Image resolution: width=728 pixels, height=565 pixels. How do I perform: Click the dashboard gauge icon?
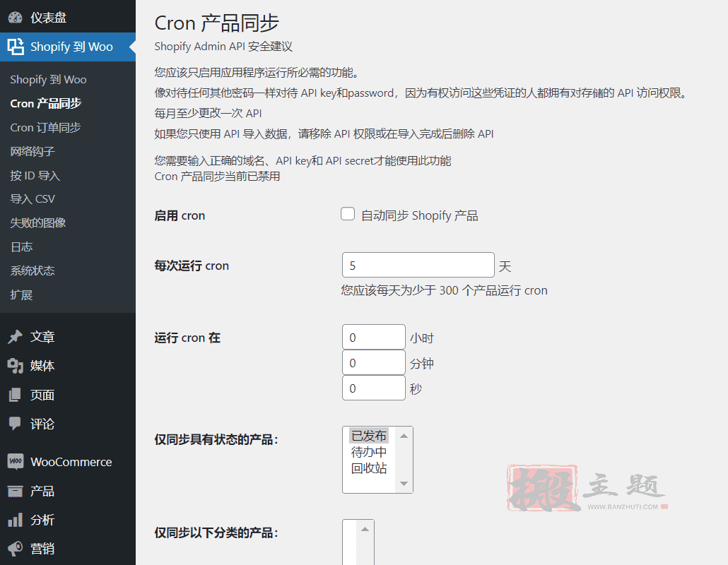coord(16,18)
